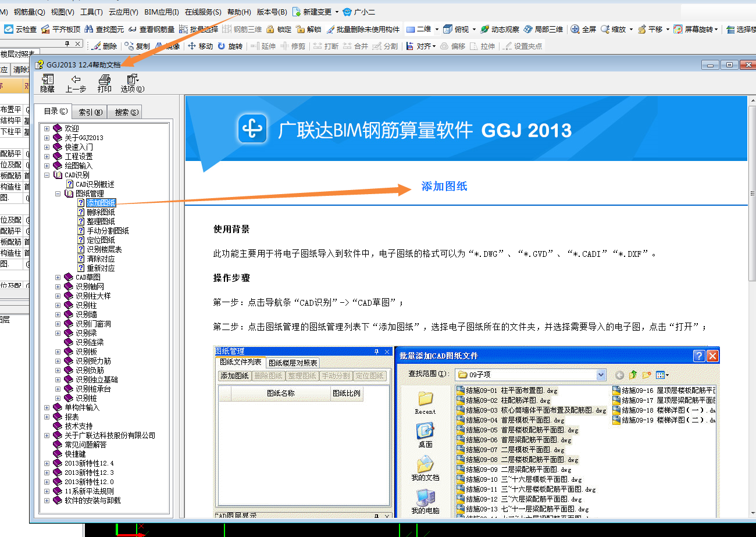The height and width of the screenshot is (537, 756).
Task: Go back with the 上一步 help button
Action: (76, 83)
